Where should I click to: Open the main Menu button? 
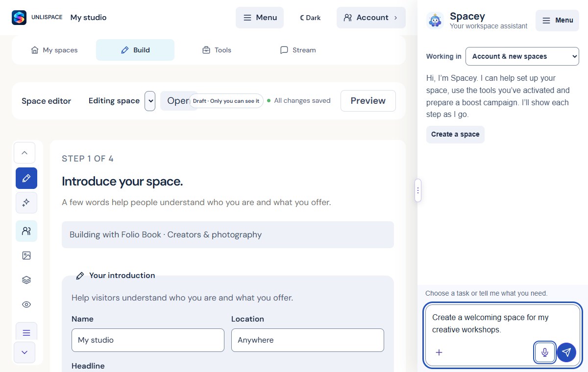point(260,18)
